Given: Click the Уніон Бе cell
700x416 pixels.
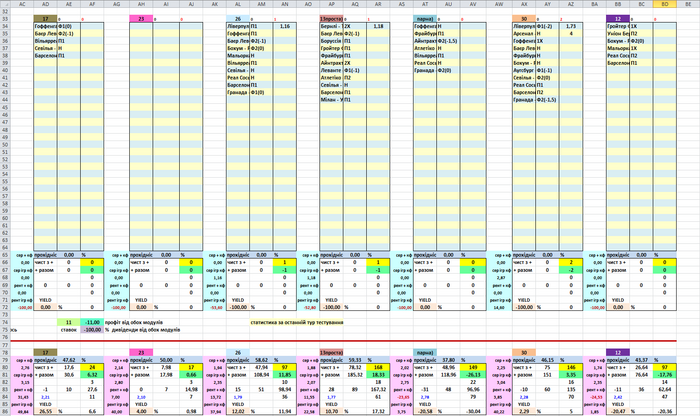Looking at the screenshot, I should click(x=618, y=33).
